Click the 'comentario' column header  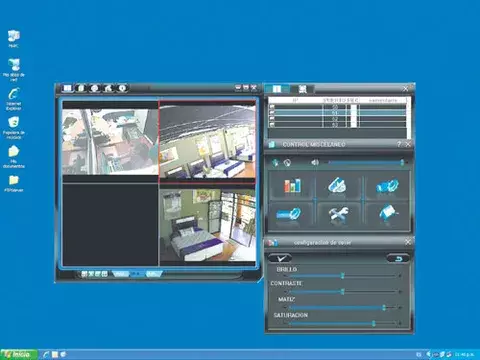pyautogui.click(x=383, y=100)
